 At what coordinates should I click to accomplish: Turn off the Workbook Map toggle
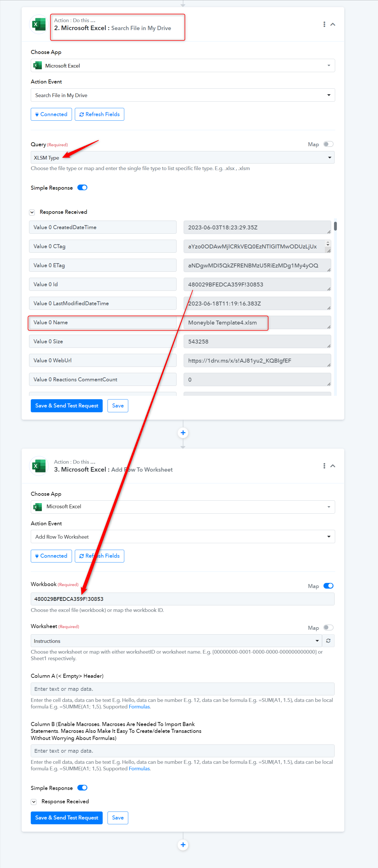328,586
